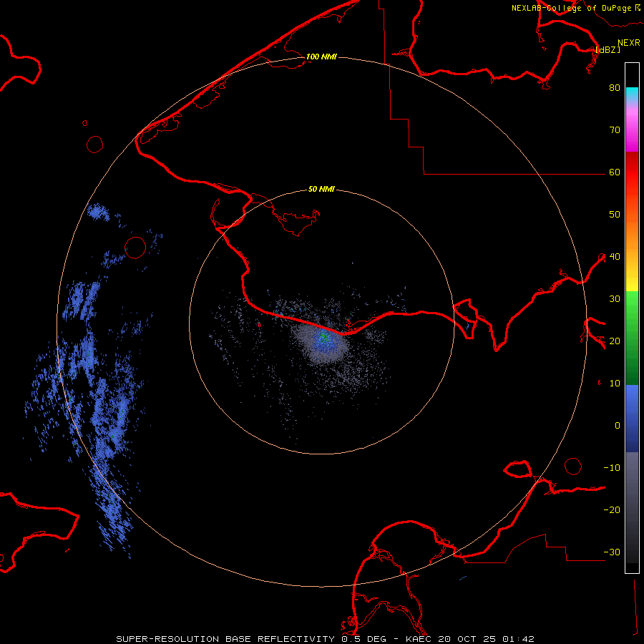Click the NEXR label above the scale

click(x=629, y=43)
